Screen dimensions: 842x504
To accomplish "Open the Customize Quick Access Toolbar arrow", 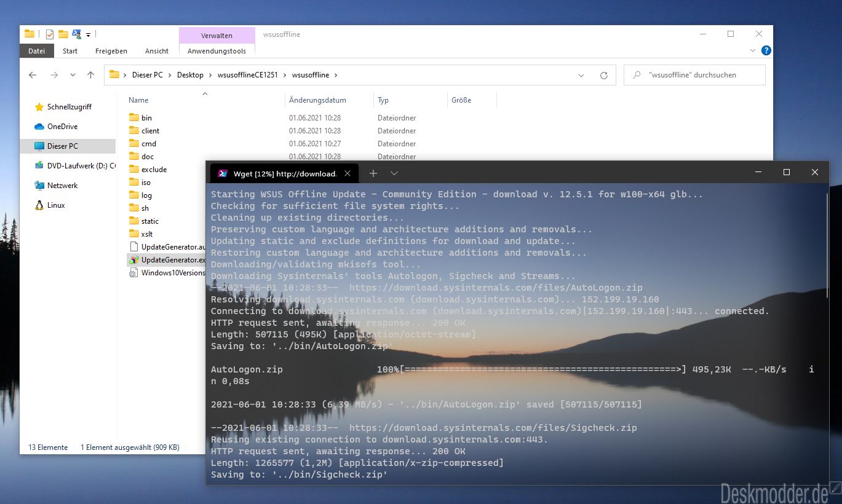I will (x=89, y=34).
